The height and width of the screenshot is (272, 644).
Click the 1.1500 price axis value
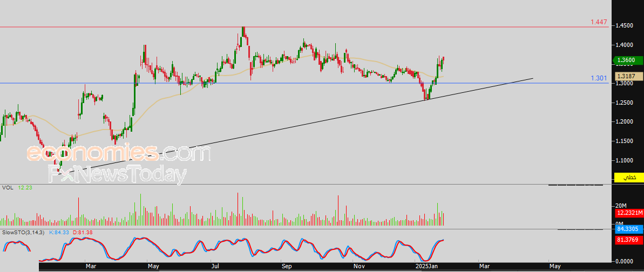[x=623, y=141]
